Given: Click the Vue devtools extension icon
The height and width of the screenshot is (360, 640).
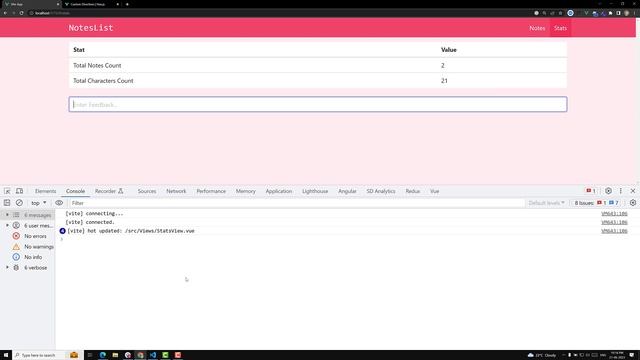Looking at the screenshot, I should [586, 13].
